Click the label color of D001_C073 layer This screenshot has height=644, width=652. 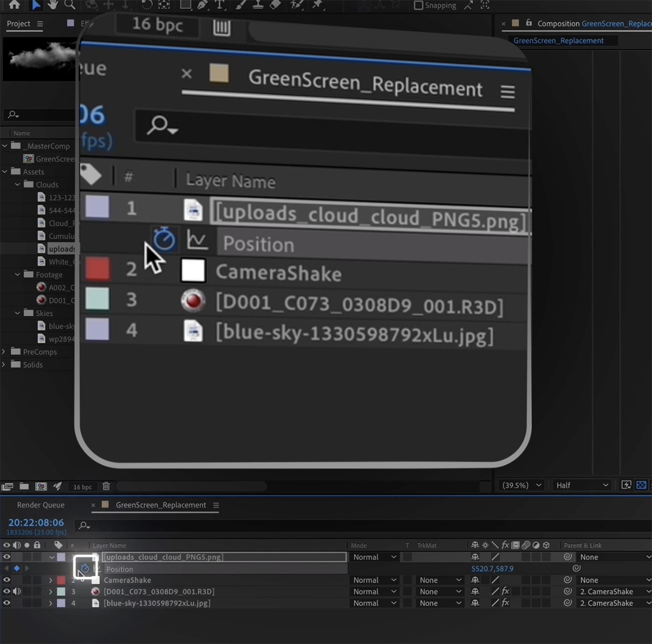[x=61, y=591]
